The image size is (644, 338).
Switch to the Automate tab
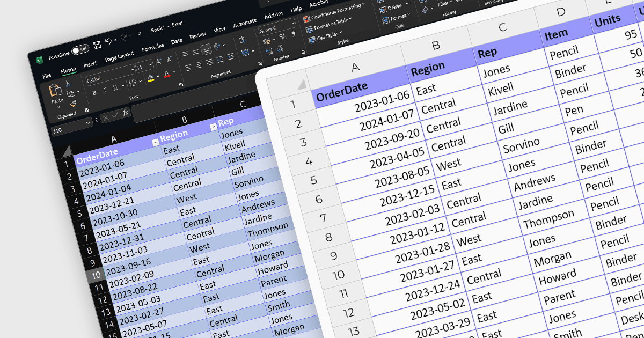click(245, 23)
